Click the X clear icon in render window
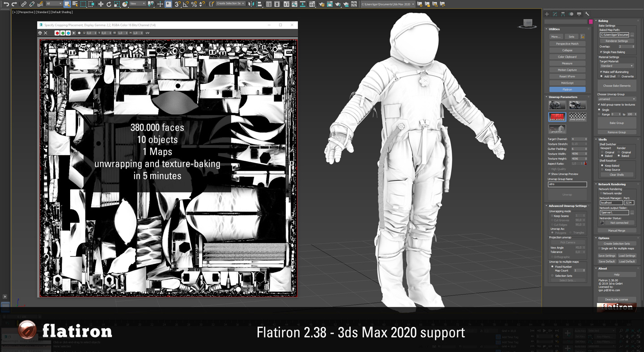This screenshot has height=352, width=644. (46, 33)
